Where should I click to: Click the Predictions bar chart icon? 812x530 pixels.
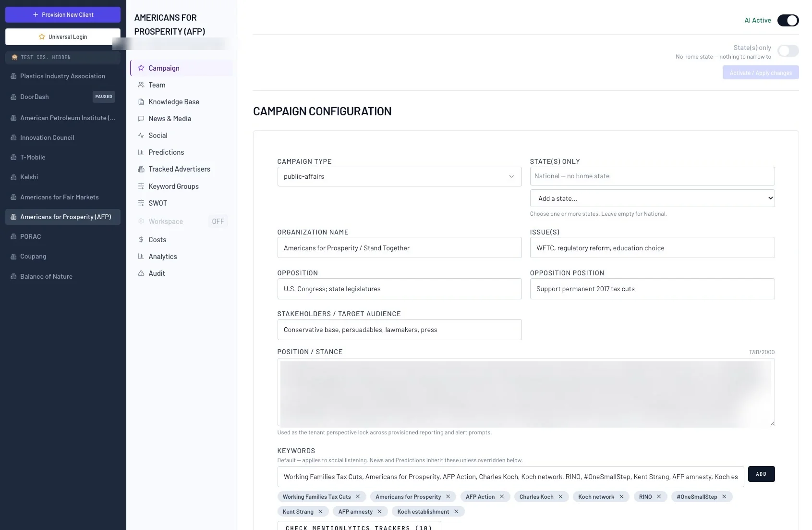coord(141,152)
